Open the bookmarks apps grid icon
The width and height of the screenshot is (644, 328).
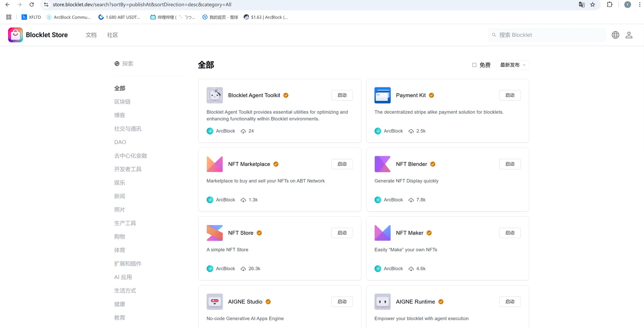click(9, 17)
